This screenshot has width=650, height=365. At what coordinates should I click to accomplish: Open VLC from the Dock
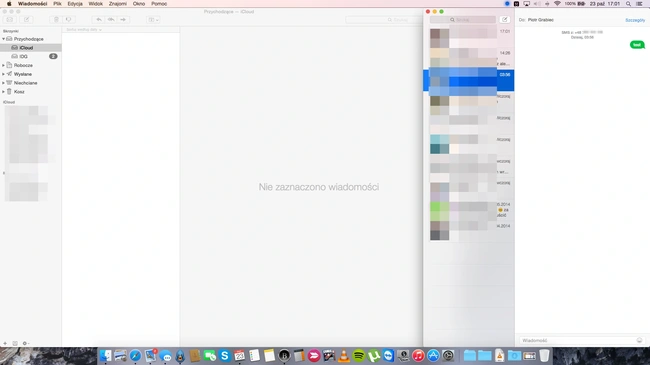click(344, 355)
